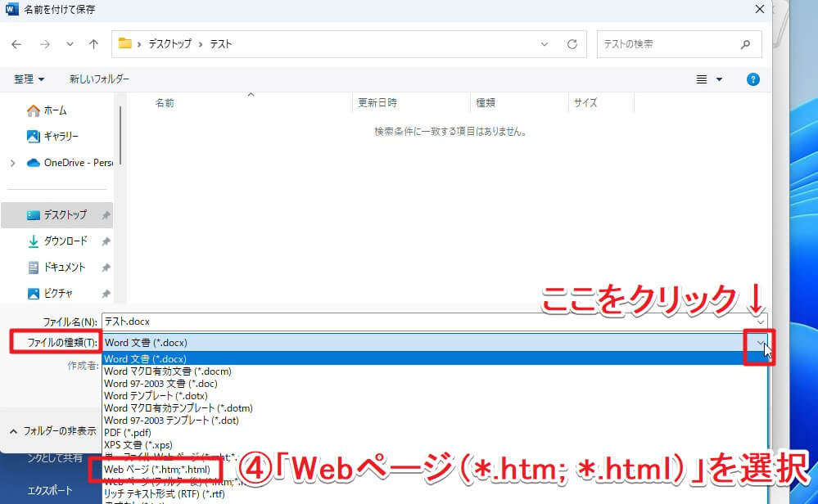Image resolution: width=818 pixels, height=504 pixels.
Task: Click the forward navigation arrow
Action: pyautogui.click(x=45, y=44)
